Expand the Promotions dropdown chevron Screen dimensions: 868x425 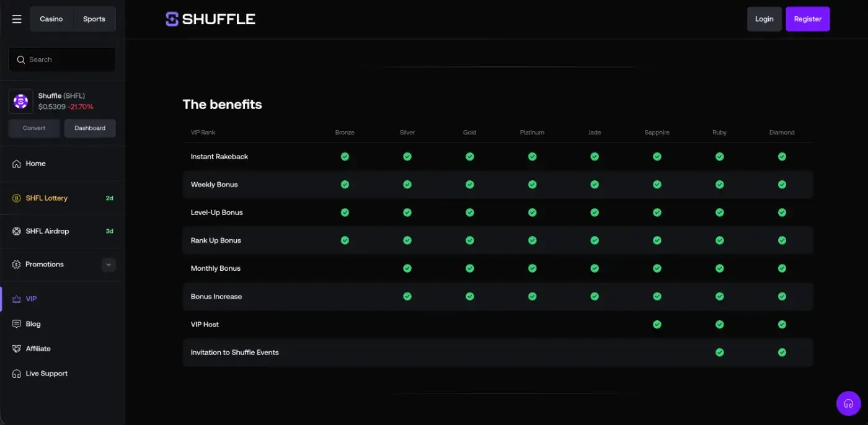[108, 265]
